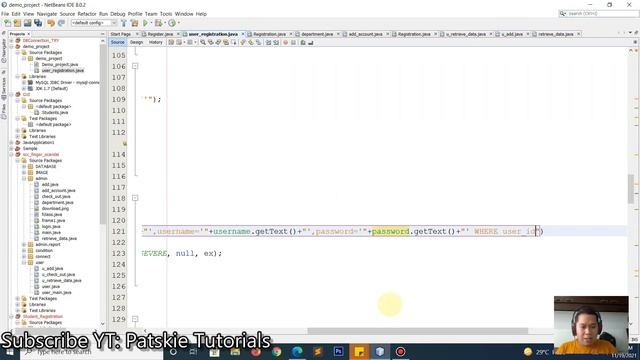Open the Run Project dropdown arrow
The width and height of the screenshot is (640, 360).
[151, 23]
